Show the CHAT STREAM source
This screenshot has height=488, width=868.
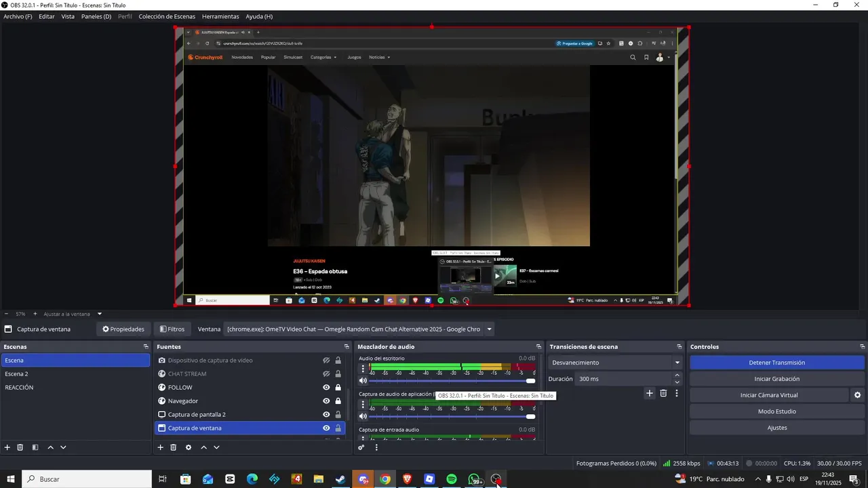326,374
